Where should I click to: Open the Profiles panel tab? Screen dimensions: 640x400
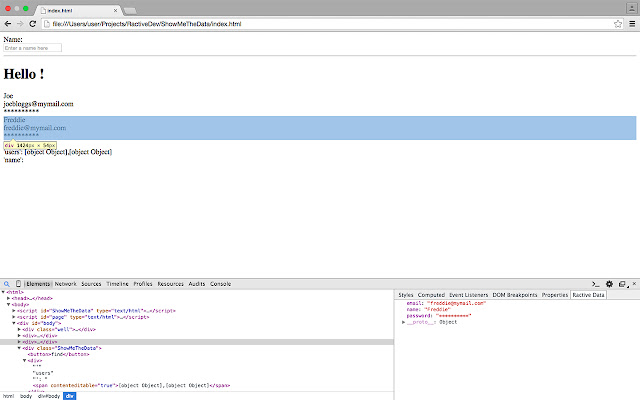pyautogui.click(x=143, y=284)
